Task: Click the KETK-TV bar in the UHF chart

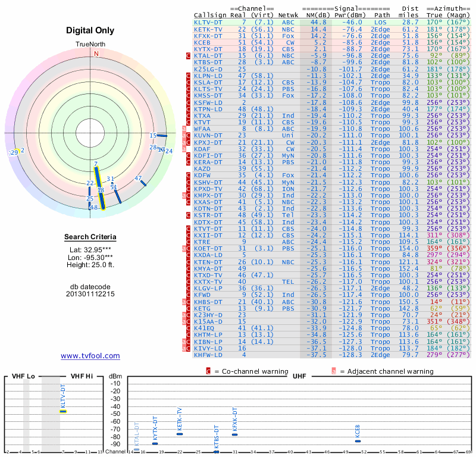Action: pos(180,434)
